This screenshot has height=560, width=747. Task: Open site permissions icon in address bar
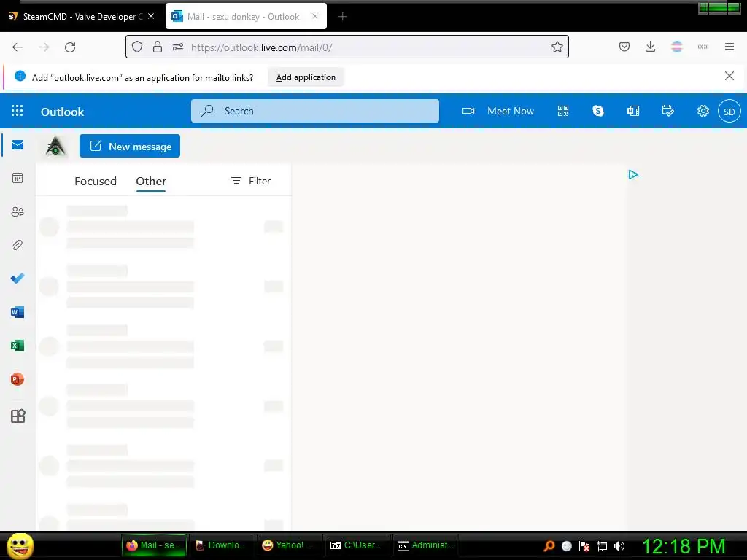[178, 47]
